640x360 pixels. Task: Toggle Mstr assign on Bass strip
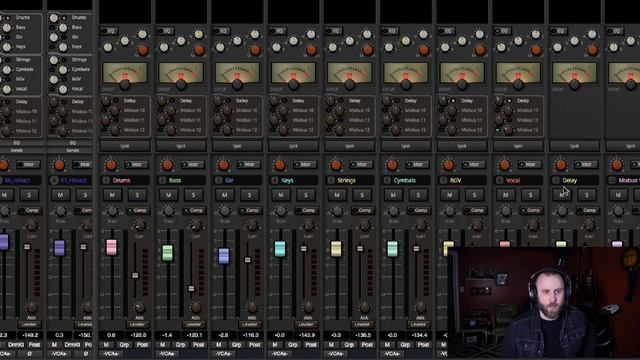point(193,164)
